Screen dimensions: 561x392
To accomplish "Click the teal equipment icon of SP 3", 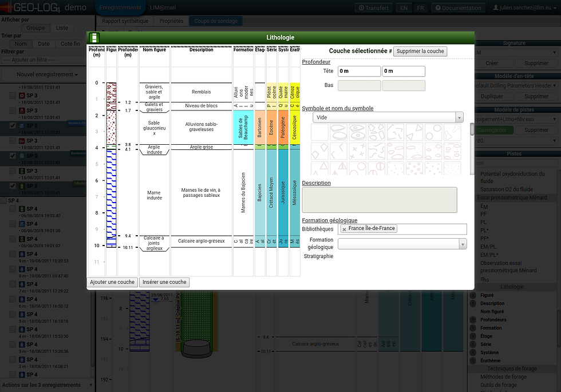I will [x=22, y=156].
